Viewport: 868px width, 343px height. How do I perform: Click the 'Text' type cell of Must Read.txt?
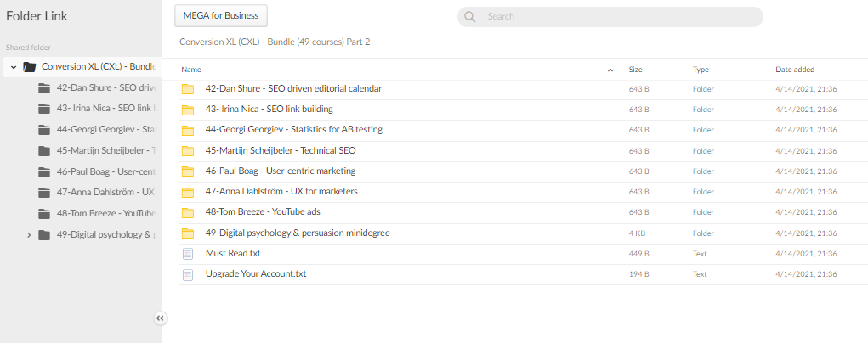click(x=700, y=254)
